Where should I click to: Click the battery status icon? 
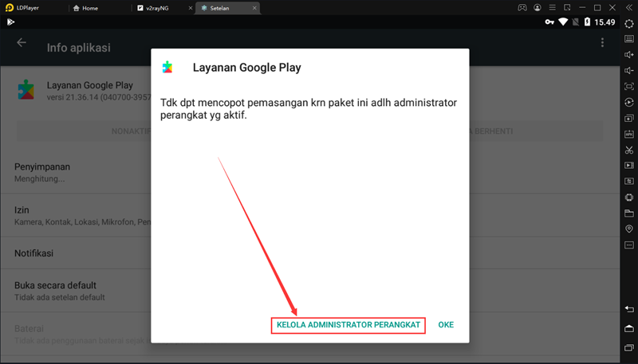pos(587,22)
